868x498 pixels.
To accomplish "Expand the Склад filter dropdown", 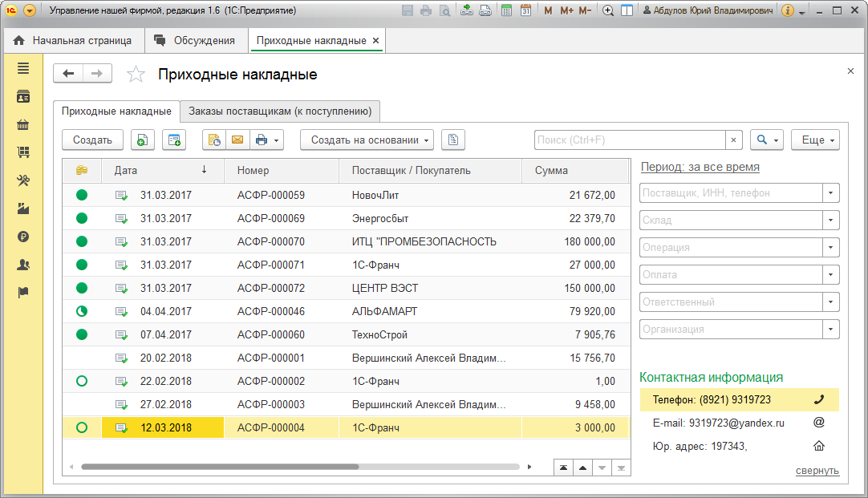I will pos(832,221).
